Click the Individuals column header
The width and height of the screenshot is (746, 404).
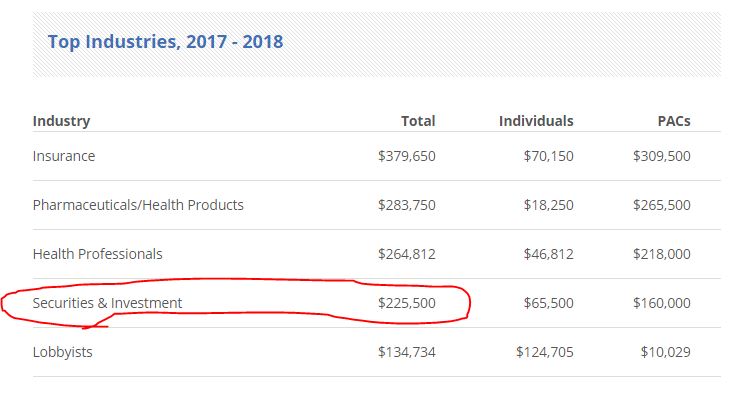(536, 121)
